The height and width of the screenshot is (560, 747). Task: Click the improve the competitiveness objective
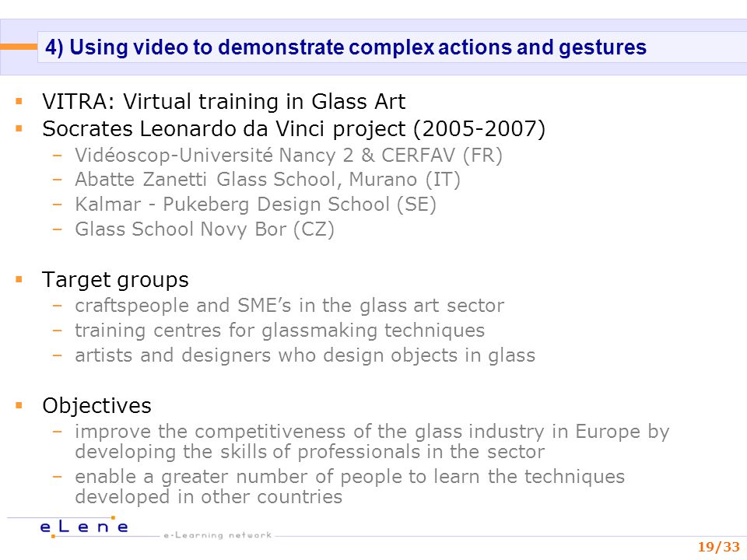click(x=372, y=442)
